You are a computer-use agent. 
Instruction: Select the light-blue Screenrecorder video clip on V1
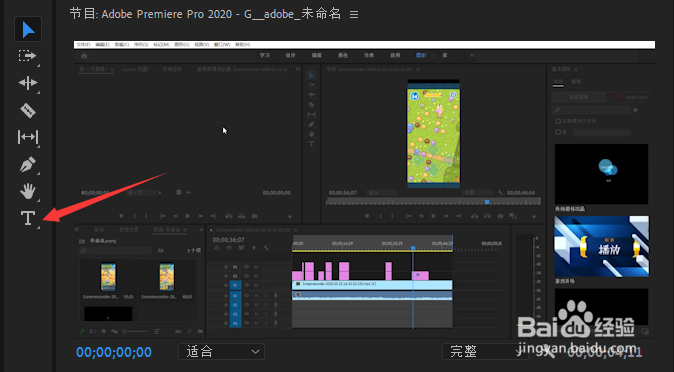pyautogui.click(x=372, y=285)
